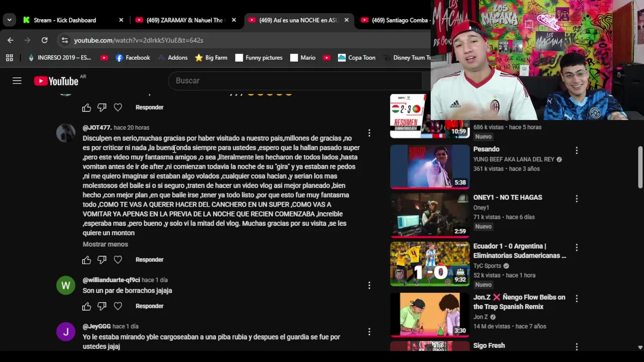Click the scrollbar down arrow
Screen dimensions: 644x362
pyautogui.click(x=640, y=347)
